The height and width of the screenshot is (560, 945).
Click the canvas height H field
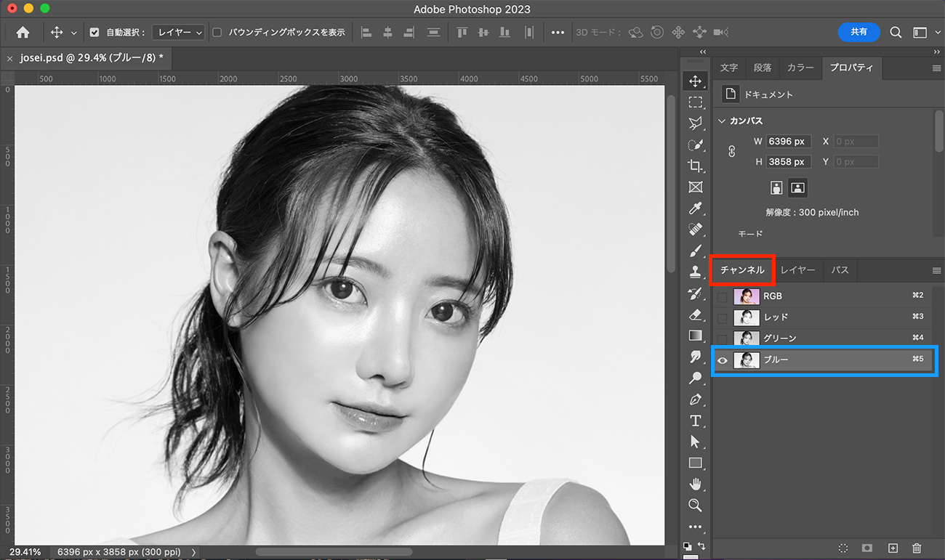789,162
